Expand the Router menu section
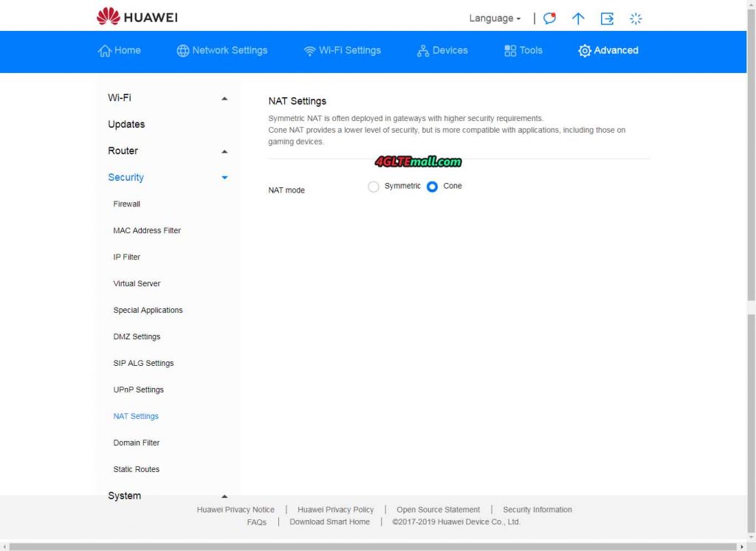756x551 pixels. pyautogui.click(x=224, y=151)
